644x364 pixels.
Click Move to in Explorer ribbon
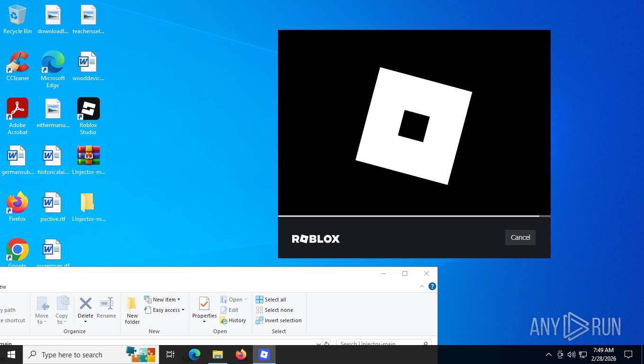pyautogui.click(x=42, y=310)
